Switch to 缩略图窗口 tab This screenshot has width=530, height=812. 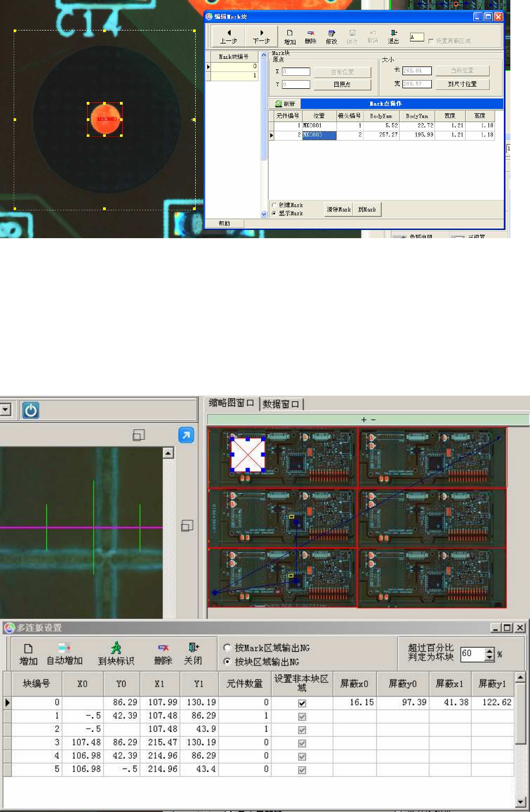(x=232, y=403)
